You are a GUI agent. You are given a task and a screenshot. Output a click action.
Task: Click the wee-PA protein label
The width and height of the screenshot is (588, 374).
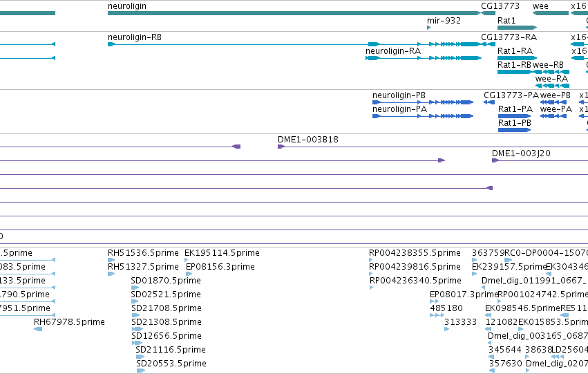pyautogui.click(x=556, y=109)
